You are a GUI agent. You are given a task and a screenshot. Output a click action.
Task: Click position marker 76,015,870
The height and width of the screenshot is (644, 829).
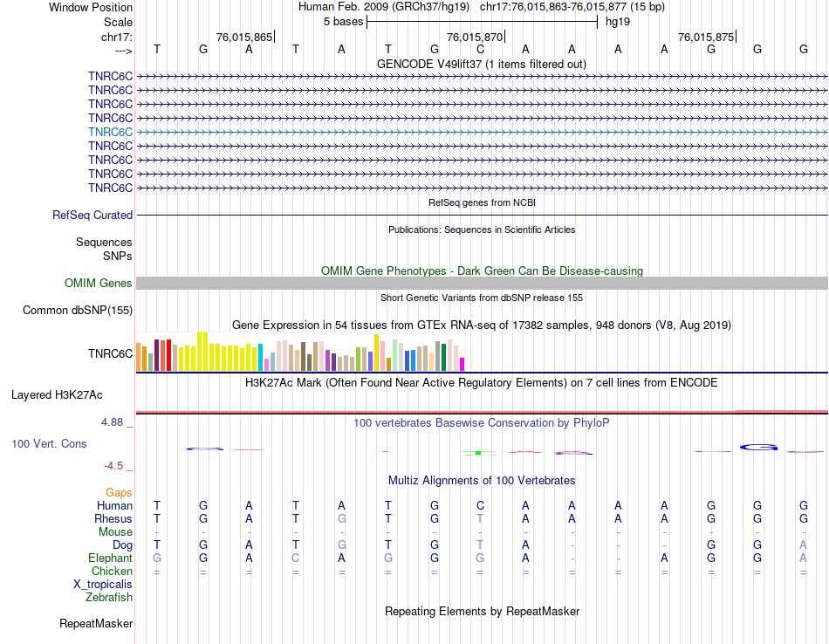click(x=475, y=37)
